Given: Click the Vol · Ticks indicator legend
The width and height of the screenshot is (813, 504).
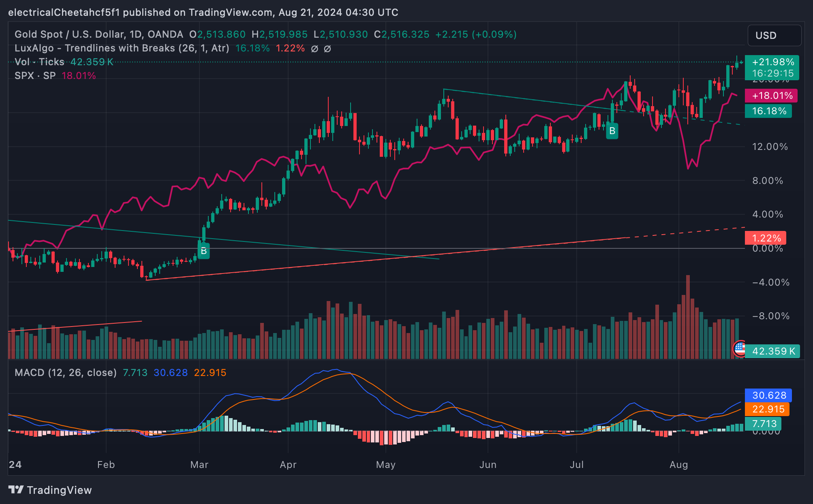Looking at the screenshot, I should click(39, 62).
